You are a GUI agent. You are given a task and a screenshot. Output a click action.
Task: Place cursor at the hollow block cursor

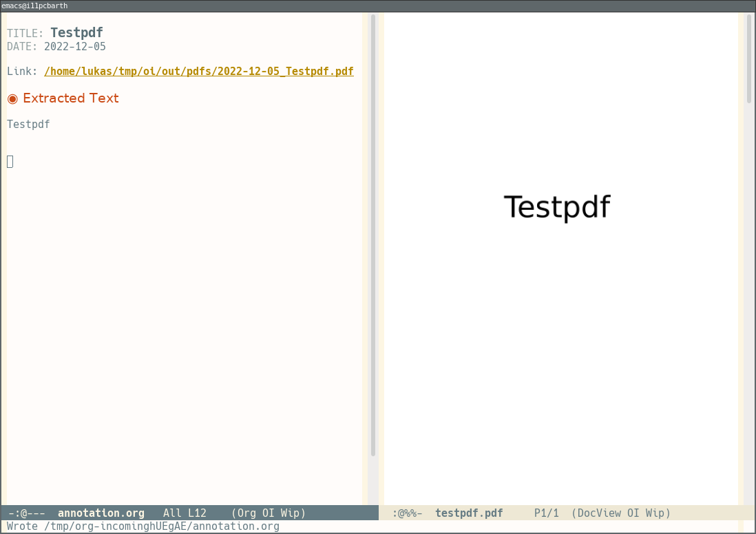[x=10, y=162]
